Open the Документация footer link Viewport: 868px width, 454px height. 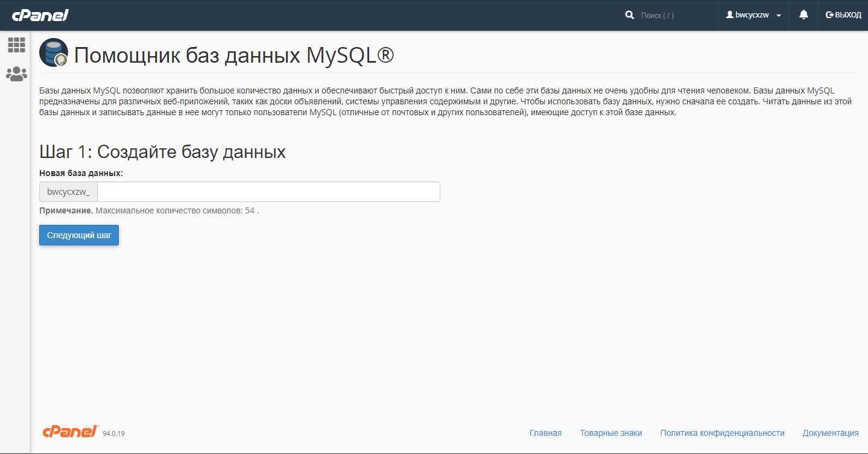830,433
